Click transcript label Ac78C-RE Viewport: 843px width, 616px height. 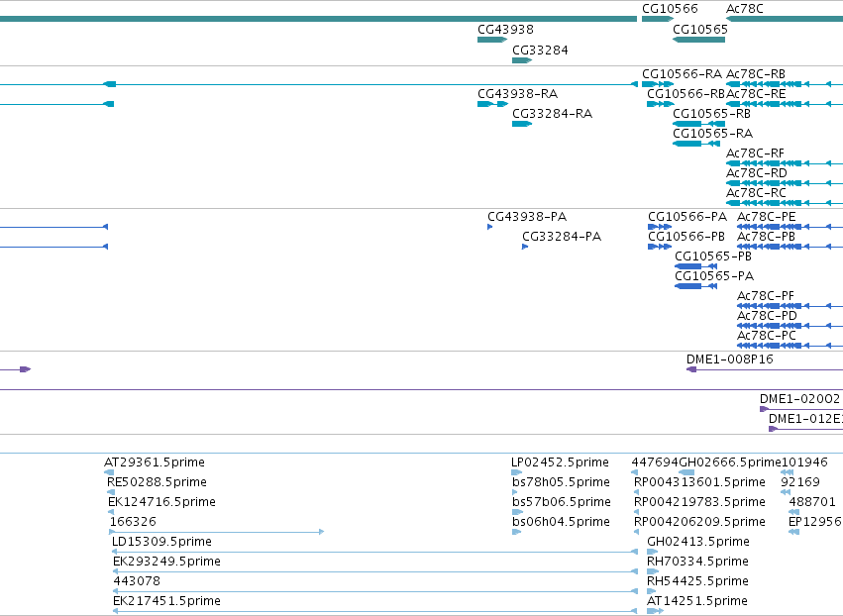[x=756, y=94]
